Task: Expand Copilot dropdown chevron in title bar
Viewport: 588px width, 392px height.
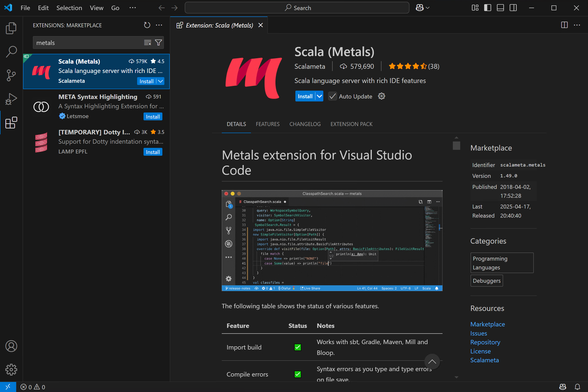Action: coord(428,8)
